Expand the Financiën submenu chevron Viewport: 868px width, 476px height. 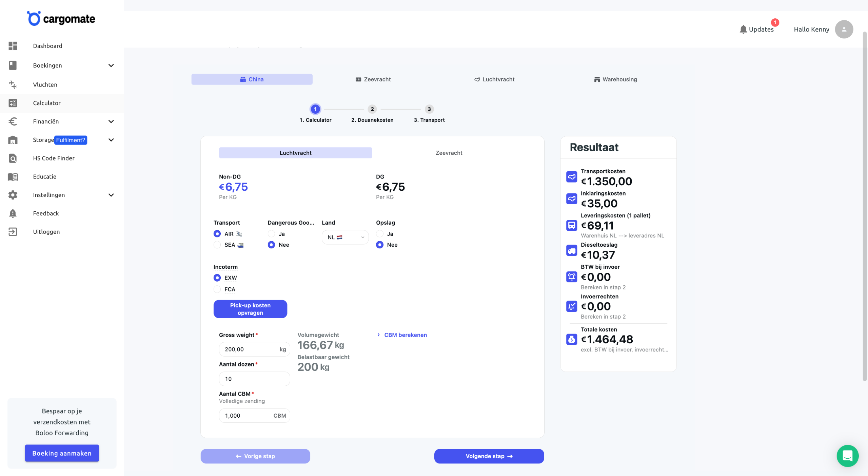(x=111, y=121)
